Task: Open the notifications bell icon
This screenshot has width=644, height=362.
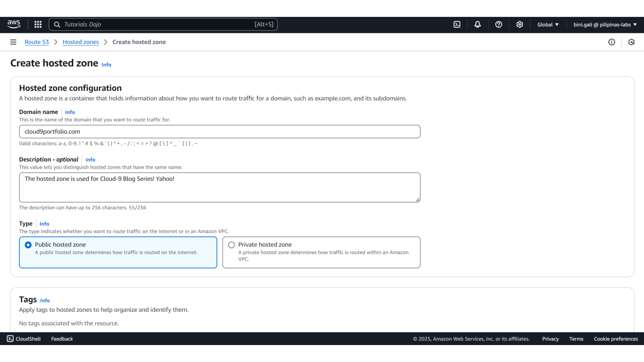Action: tap(477, 24)
